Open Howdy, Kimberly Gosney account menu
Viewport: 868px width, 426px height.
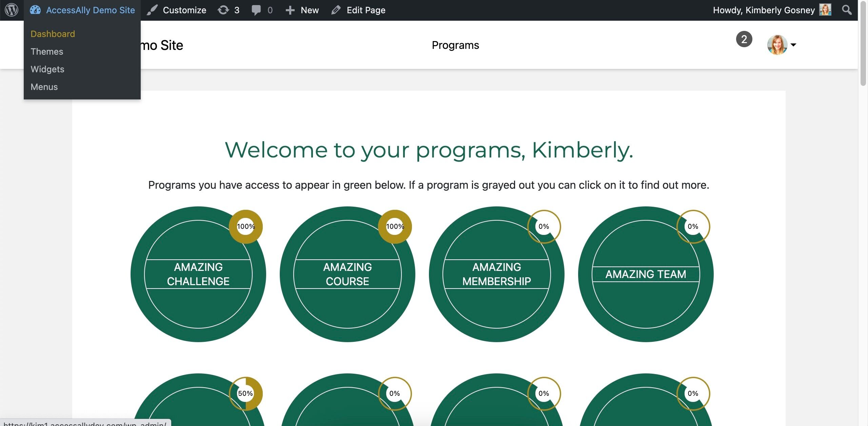764,10
